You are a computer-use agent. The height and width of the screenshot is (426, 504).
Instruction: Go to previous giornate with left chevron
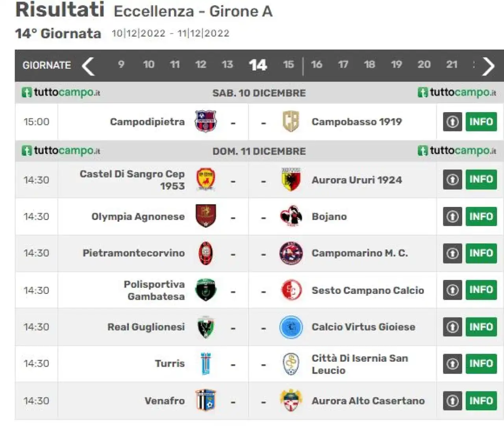point(88,66)
